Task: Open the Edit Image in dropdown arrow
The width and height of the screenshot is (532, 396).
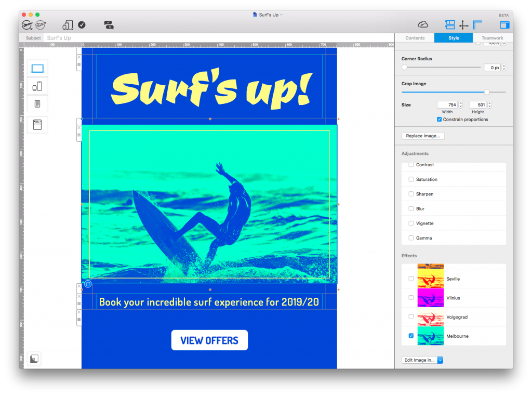Action: [x=440, y=360]
